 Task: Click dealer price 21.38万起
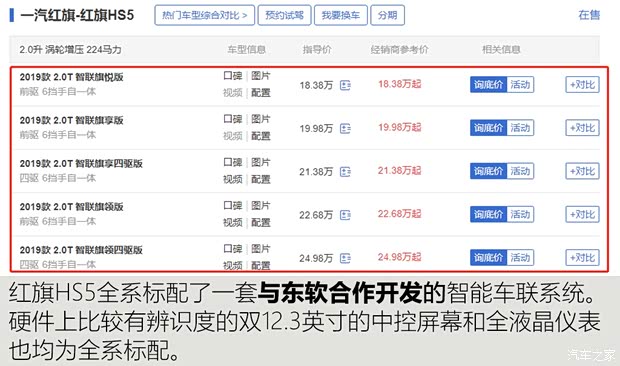(x=399, y=171)
